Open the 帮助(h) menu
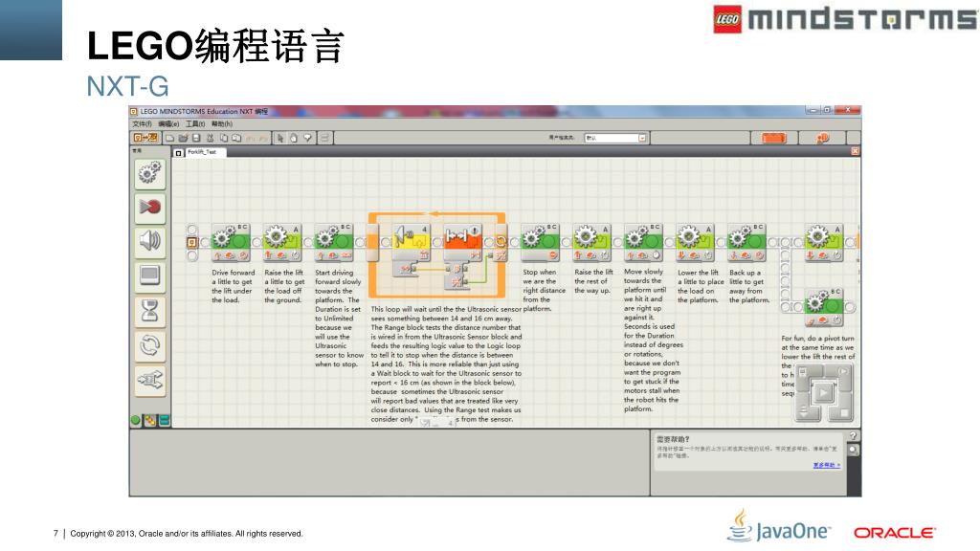980x551 pixels. (222, 124)
